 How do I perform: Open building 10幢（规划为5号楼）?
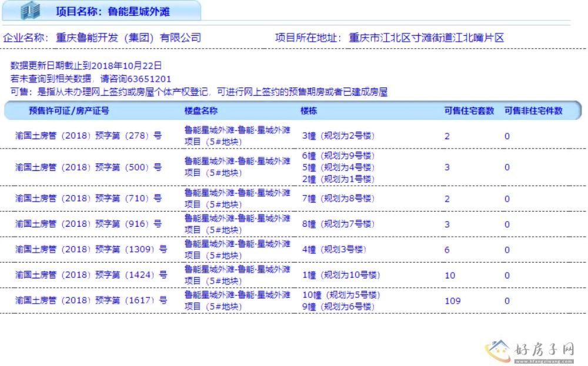[341, 295]
